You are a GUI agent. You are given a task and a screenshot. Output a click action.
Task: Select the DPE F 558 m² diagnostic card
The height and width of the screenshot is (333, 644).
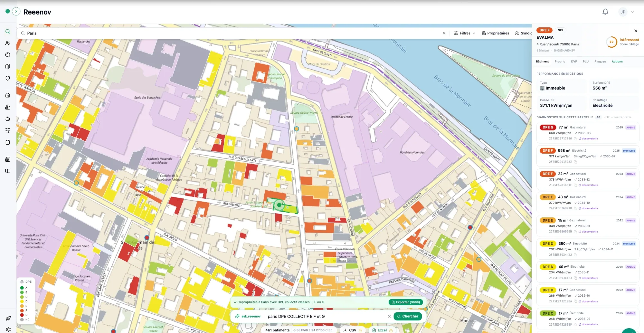(x=588, y=156)
